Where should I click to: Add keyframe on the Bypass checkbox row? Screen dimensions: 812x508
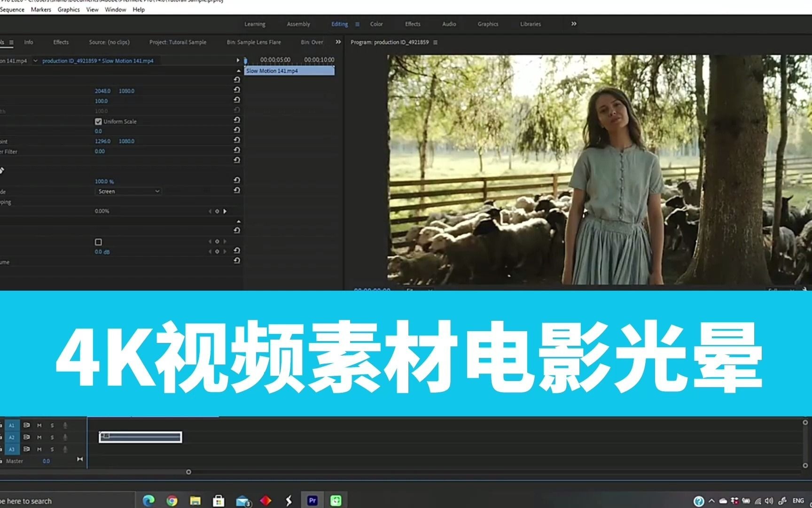(x=217, y=241)
